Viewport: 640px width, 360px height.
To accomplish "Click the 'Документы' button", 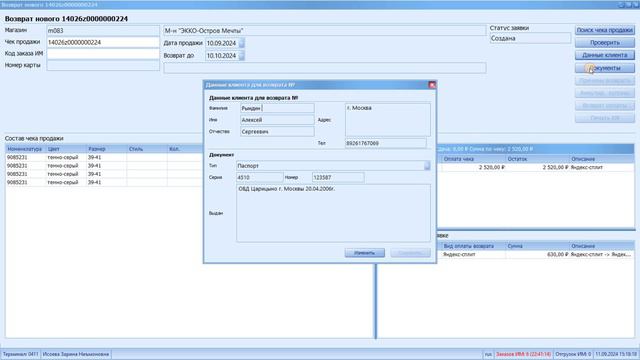I will tap(604, 68).
